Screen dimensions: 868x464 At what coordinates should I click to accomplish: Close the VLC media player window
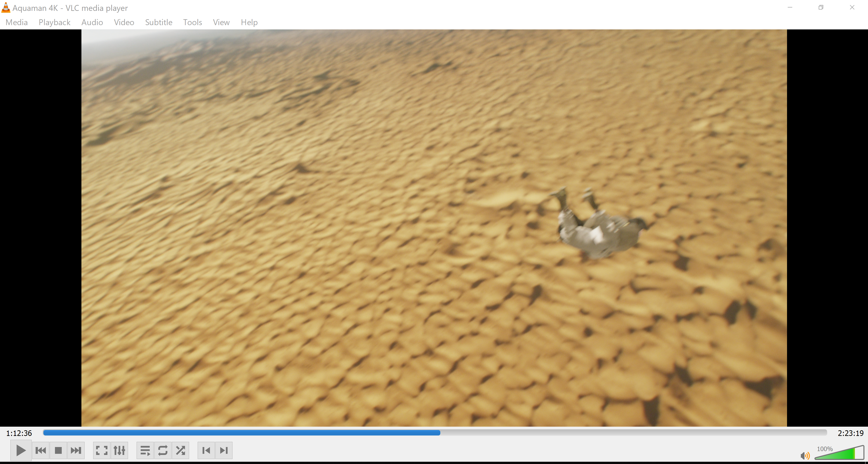[852, 7]
